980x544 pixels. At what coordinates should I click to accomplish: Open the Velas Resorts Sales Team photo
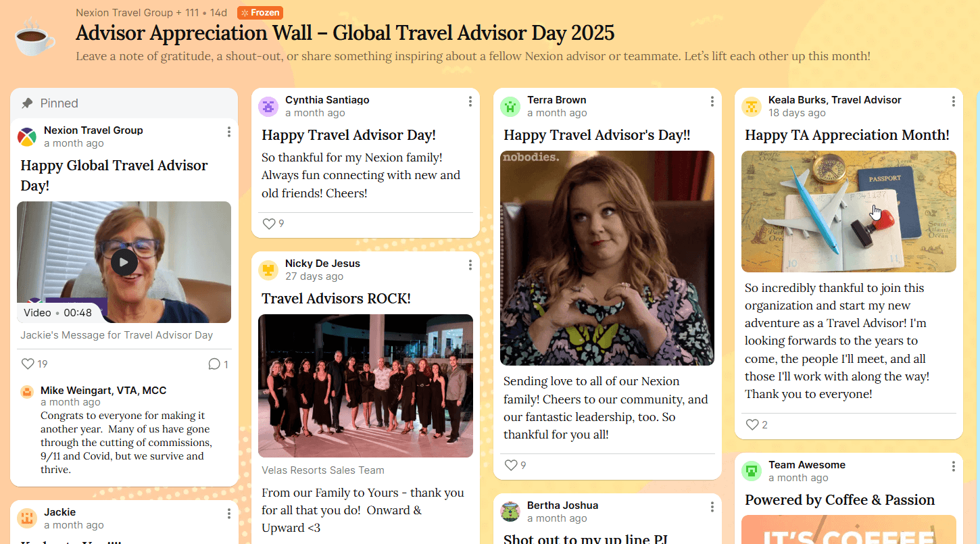[365, 386]
